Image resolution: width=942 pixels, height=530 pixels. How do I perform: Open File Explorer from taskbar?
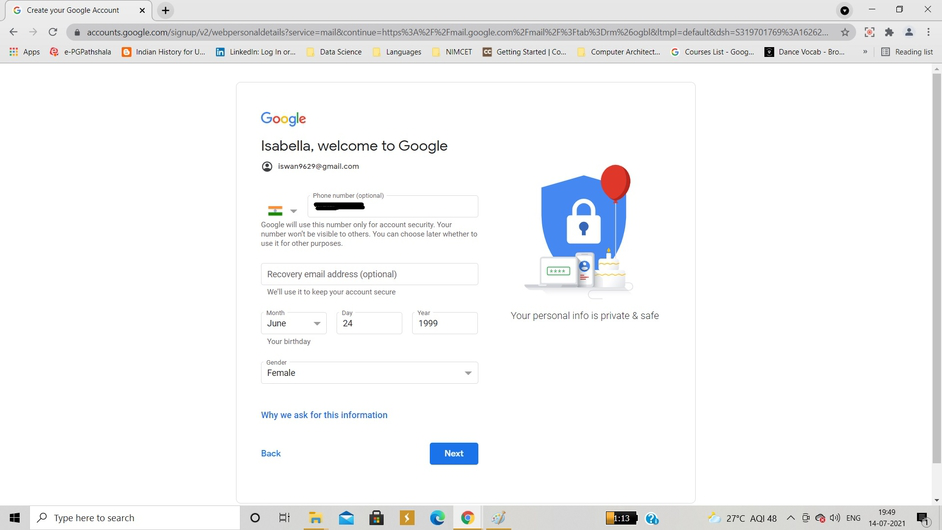coord(315,517)
